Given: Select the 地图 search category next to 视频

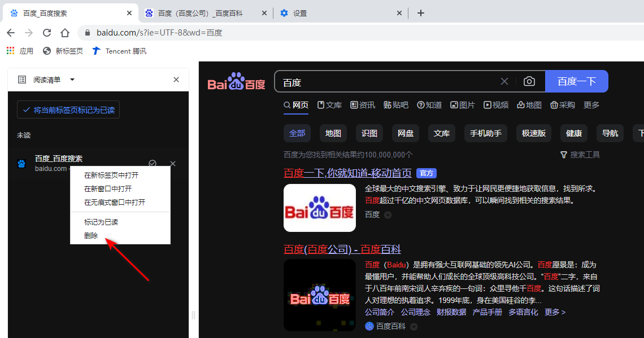Looking at the screenshot, I should (x=529, y=105).
